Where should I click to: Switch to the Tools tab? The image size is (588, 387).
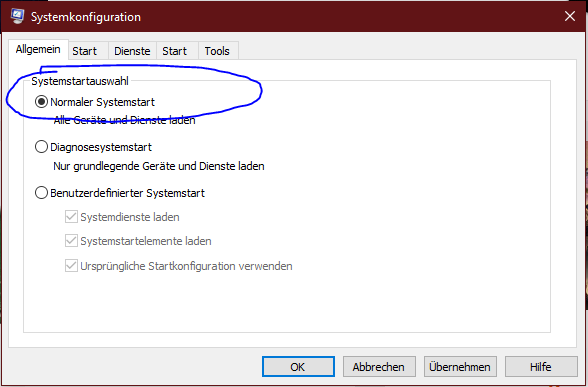pyautogui.click(x=217, y=51)
